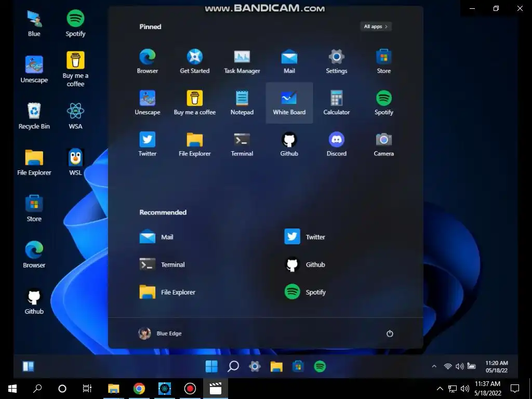Open File Explorer desktop shortcut
Image resolution: width=532 pixels, height=399 pixels.
click(34, 162)
